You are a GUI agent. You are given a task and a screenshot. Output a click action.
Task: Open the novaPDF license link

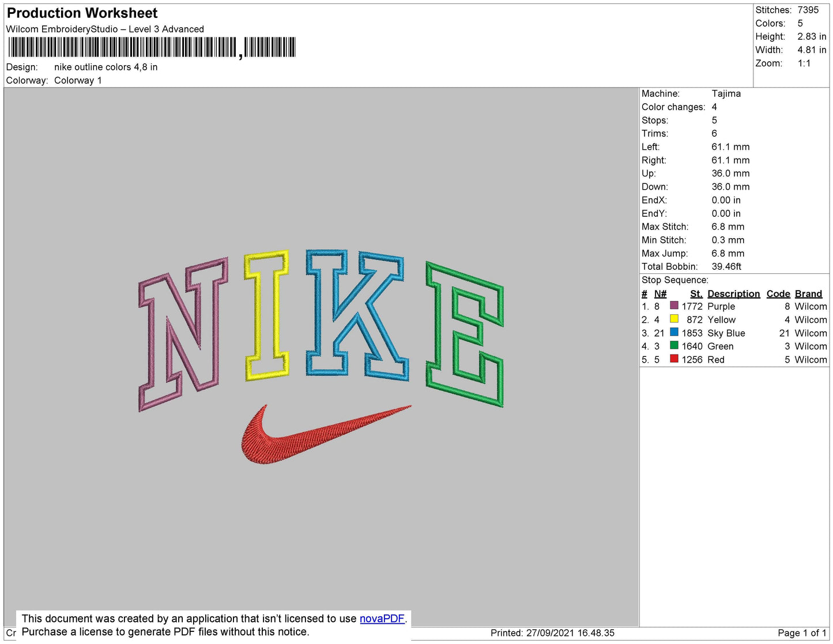pos(382,618)
